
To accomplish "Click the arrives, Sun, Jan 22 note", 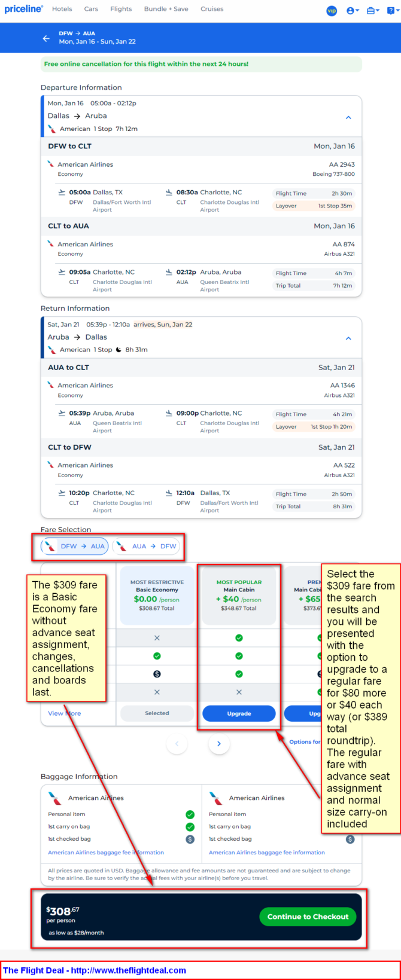I will pos(163,325).
